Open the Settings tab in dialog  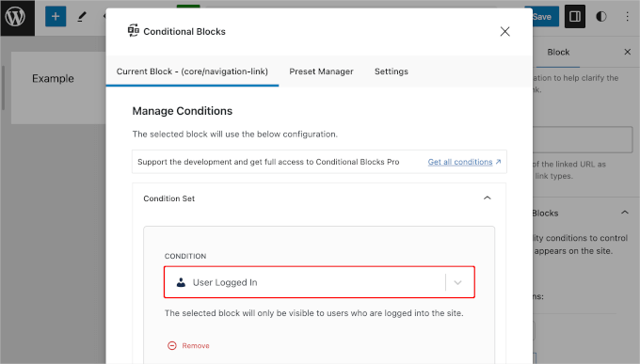[391, 71]
